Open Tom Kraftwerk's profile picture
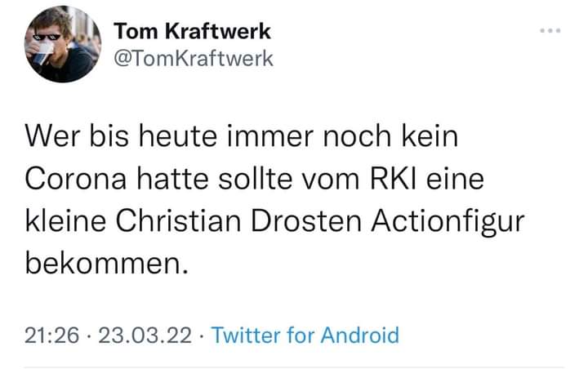Image resolution: width=588 pixels, height=369 pixels. (61, 45)
